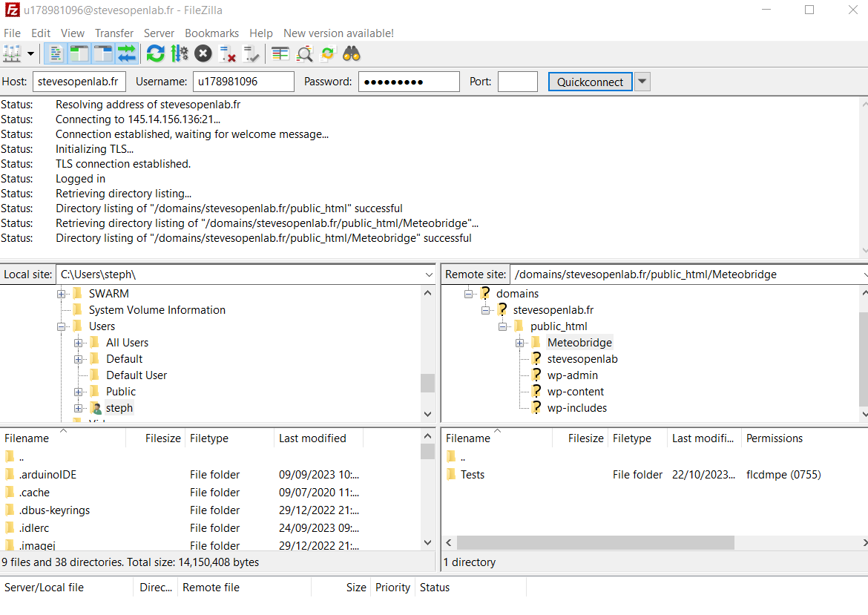Open the Help menu
Screen dimensions: 868x615
(260, 33)
